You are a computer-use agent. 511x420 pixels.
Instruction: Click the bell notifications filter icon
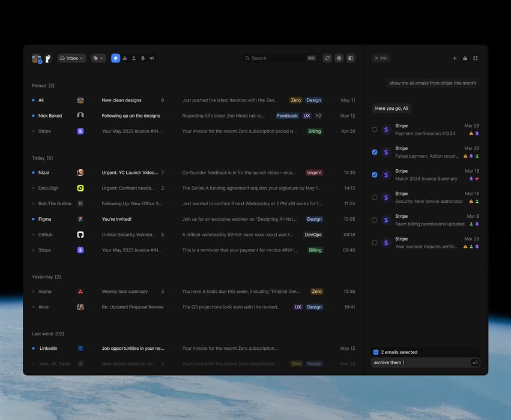pos(143,58)
